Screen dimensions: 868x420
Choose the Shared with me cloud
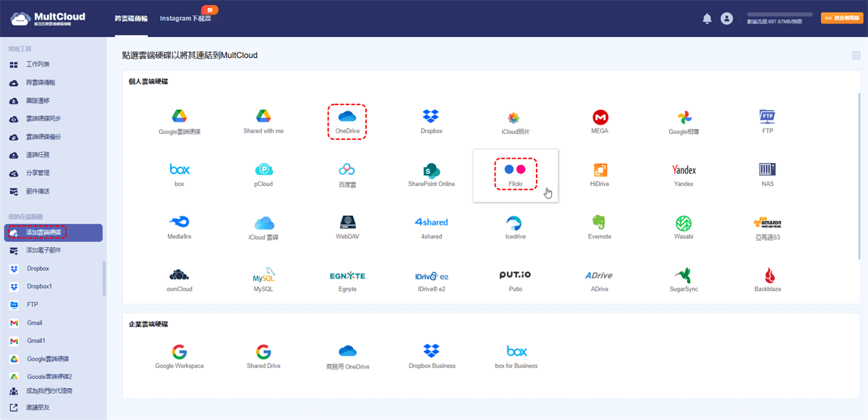click(263, 116)
